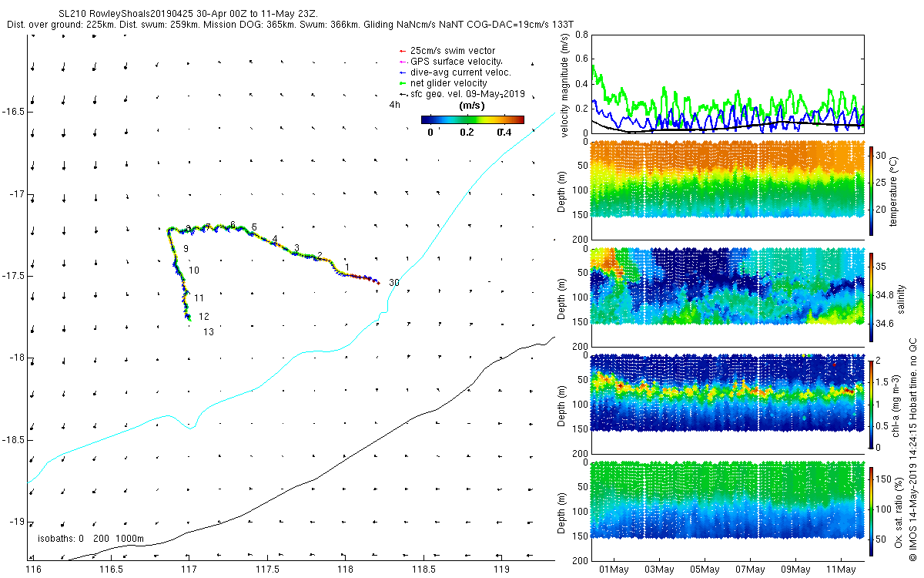Screen dimensions: 924x578
Task: Click longitude tick '117.5' on the map axis
Action: click(267, 570)
